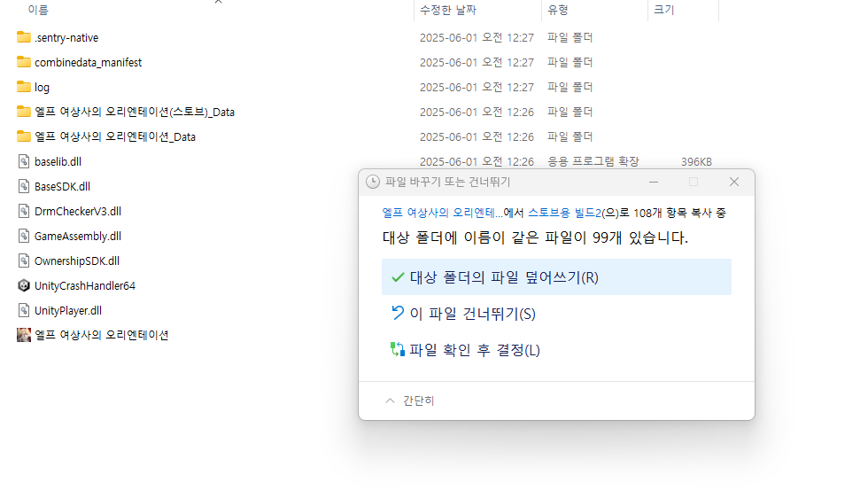Click the UnityCrashHandler64 Unity icon
The height and width of the screenshot is (490, 868).
(23, 285)
